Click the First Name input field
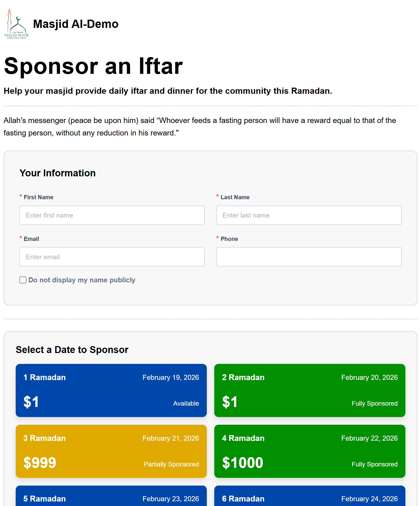420x506 pixels. (112, 215)
